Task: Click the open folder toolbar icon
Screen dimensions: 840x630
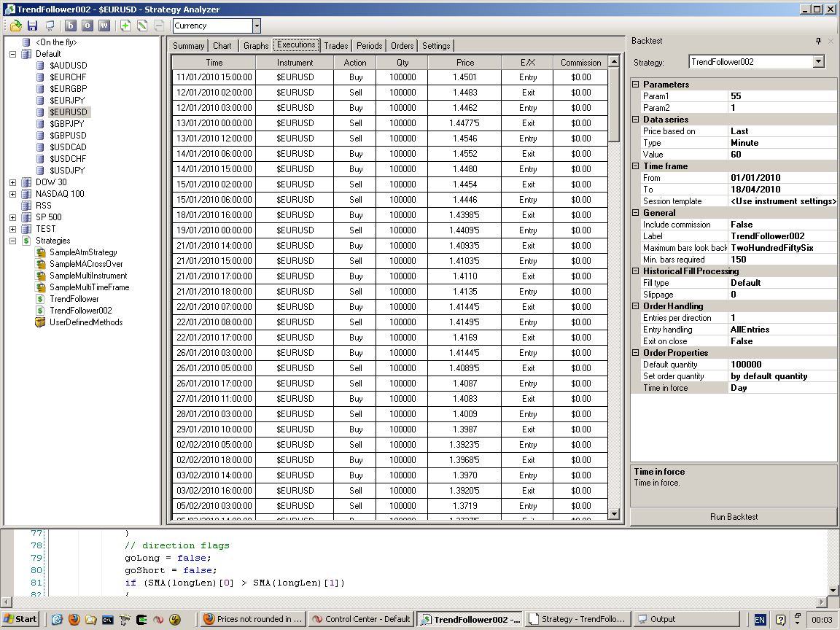Action: pyautogui.click(x=15, y=26)
